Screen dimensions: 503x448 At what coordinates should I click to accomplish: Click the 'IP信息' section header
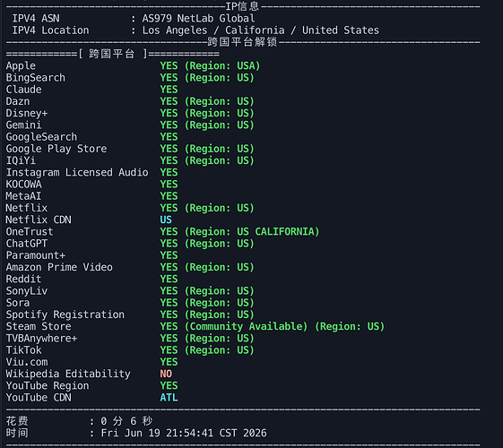[x=242, y=6]
